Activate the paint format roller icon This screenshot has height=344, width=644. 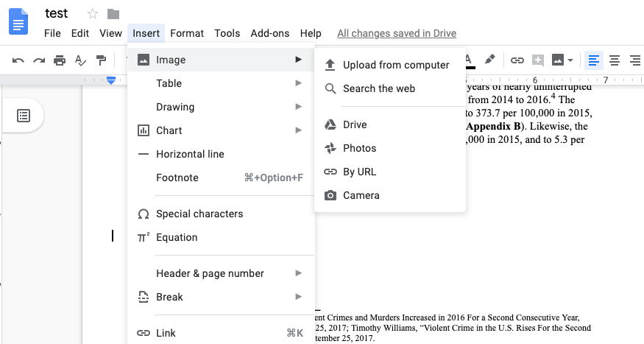(x=101, y=60)
